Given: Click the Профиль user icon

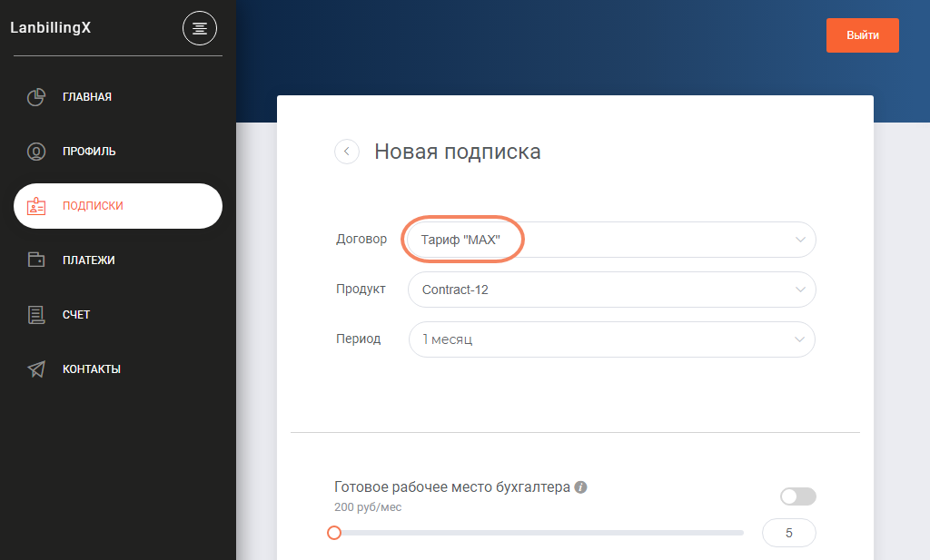Looking at the screenshot, I should [36, 151].
